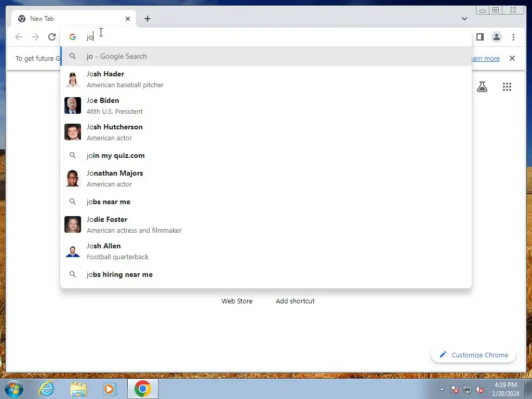Choose the Josh Hader suggestion
This screenshot has width=532, height=399.
tap(266, 79)
